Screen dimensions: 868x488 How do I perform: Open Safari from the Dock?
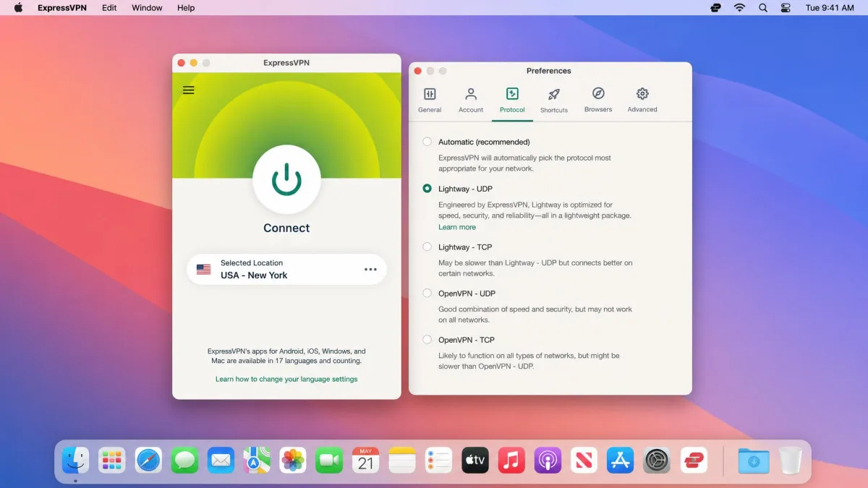[148, 461]
